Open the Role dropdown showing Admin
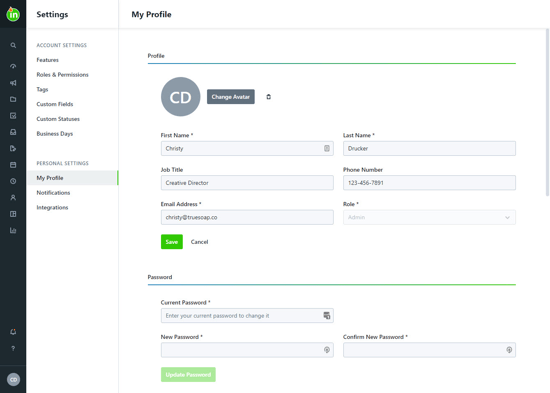This screenshot has height=393, width=550. [x=429, y=217]
